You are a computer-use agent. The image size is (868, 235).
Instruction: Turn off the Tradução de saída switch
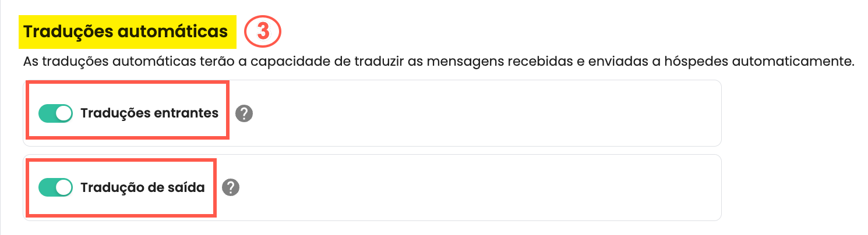[x=55, y=188]
